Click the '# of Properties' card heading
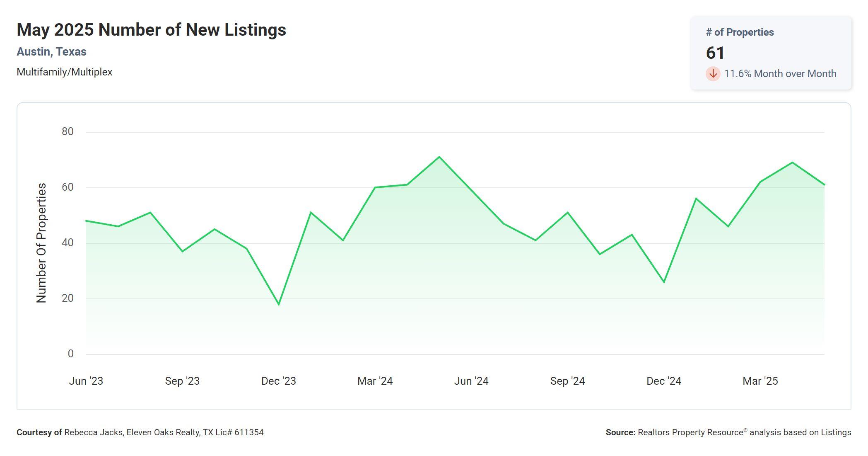Image resolution: width=868 pixels, height=456 pixels. pos(740,32)
